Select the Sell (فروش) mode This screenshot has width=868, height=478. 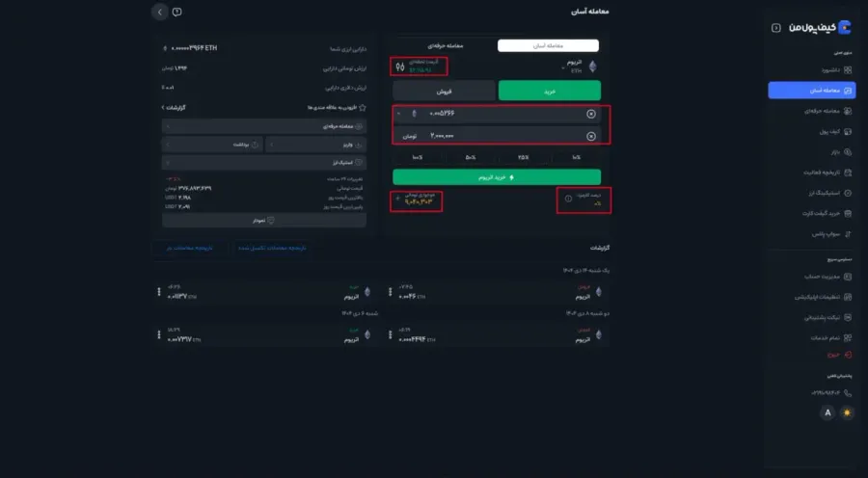444,91
